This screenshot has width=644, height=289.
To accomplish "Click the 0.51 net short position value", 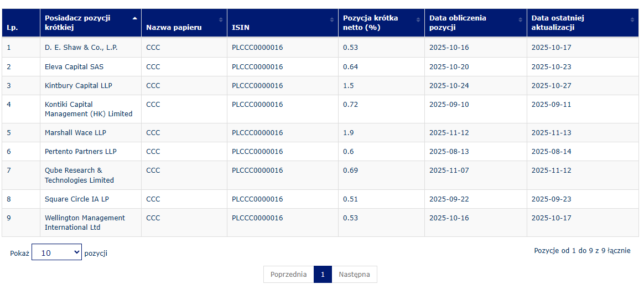I will [x=351, y=199].
